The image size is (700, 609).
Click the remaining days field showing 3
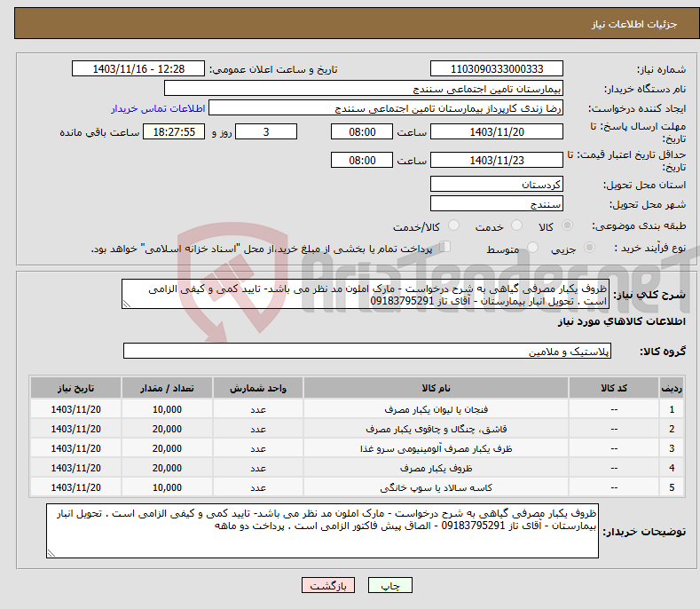(266, 131)
